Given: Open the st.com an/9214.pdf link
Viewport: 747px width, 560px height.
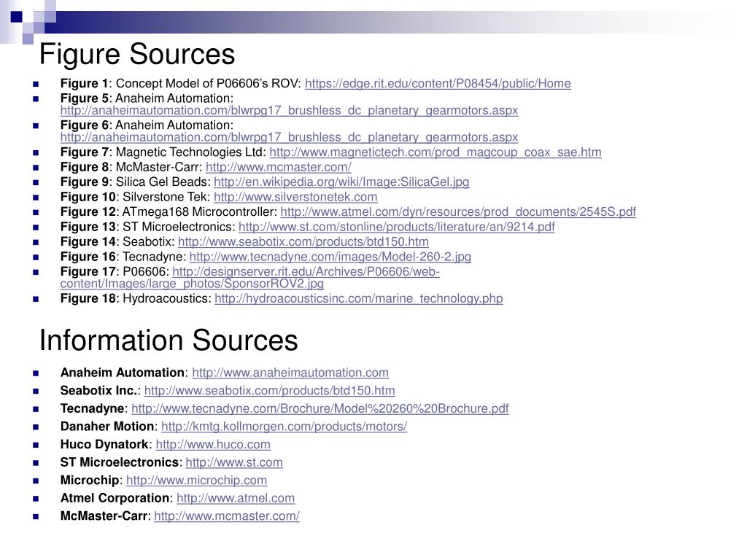Looking at the screenshot, I should (396, 227).
